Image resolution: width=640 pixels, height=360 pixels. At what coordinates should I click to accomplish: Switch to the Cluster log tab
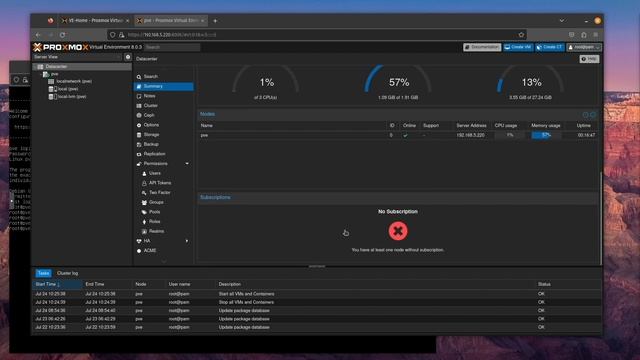click(67, 273)
